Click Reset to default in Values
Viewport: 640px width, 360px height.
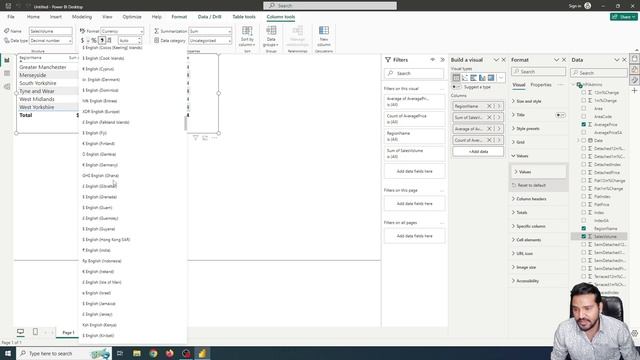[531, 185]
